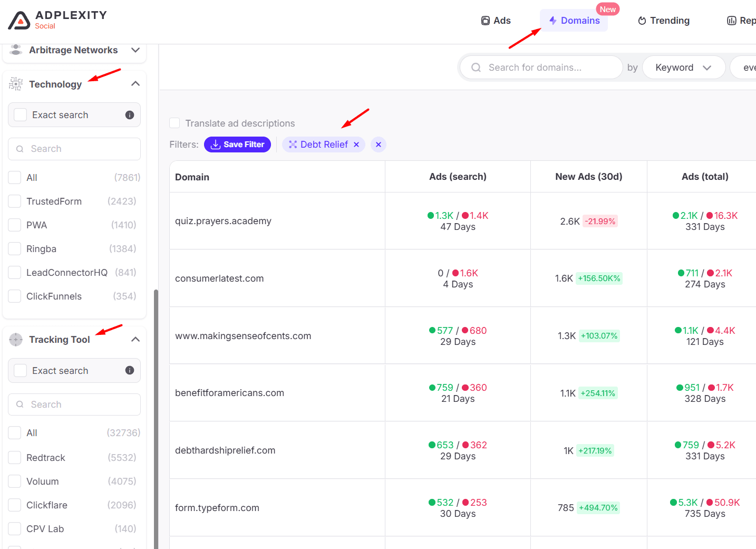Screen dimensions: 756x549
Task: Click the +494.70% change badge
Action: coord(598,508)
